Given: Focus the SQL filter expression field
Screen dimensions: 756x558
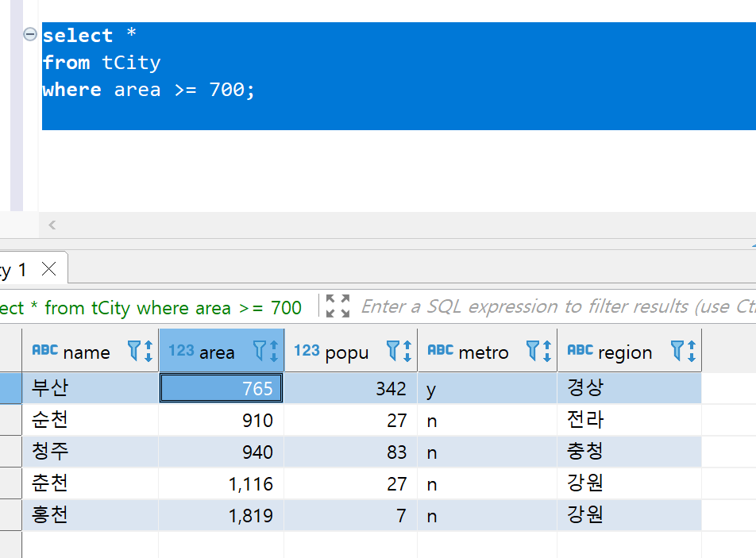Looking at the screenshot, I should pos(557,306).
